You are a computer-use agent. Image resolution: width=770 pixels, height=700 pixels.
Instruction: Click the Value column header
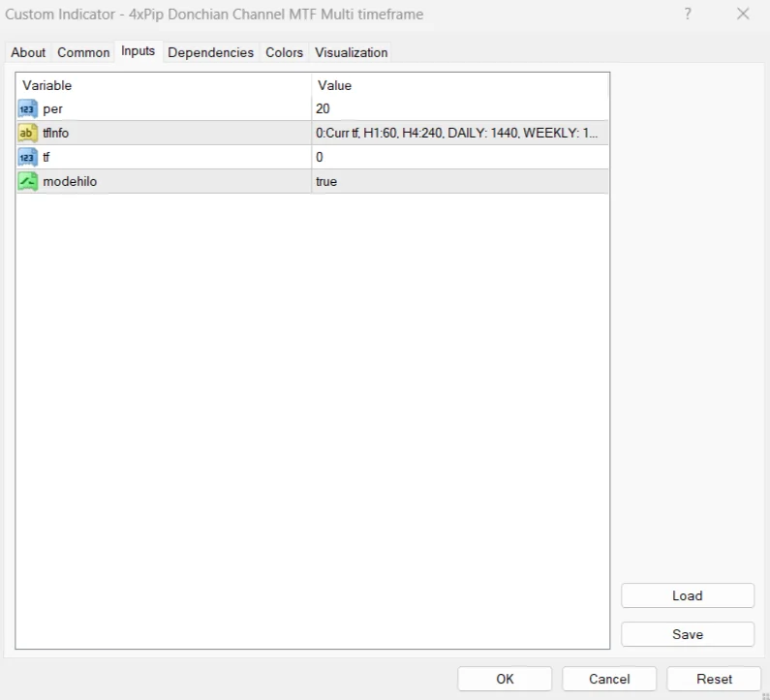[x=460, y=85]
